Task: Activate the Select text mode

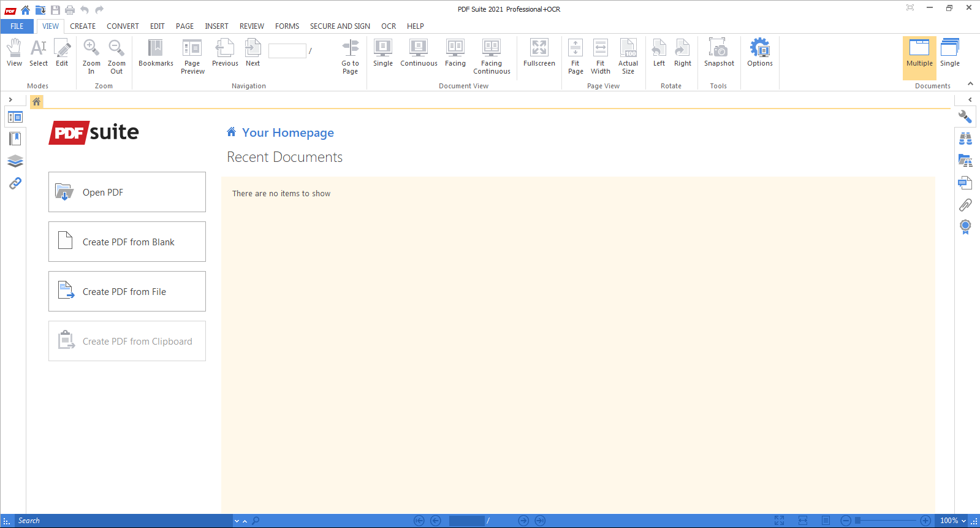Action: coord(39,53)
